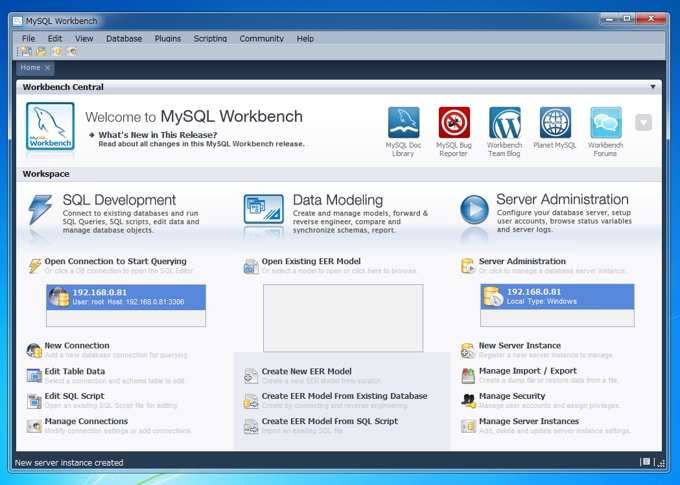The image size is (680, 485).
Task: Click Edit Table Data link
Action: pos(75,372)
